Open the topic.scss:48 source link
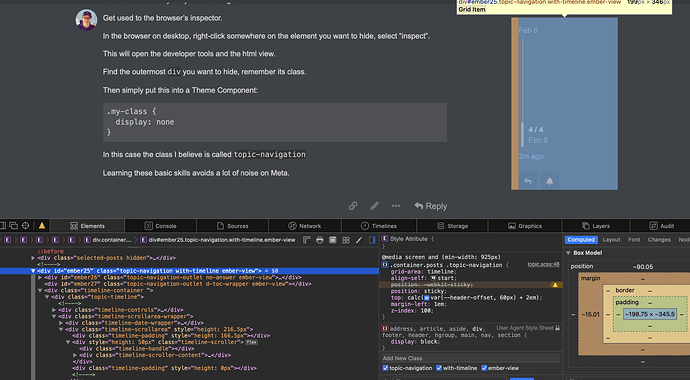Image resolution: width=690 pixels, height=380 pixels. [543, 264]
